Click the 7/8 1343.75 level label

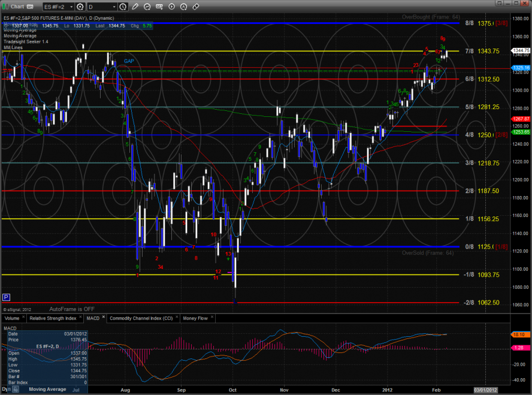pos(482,51)
